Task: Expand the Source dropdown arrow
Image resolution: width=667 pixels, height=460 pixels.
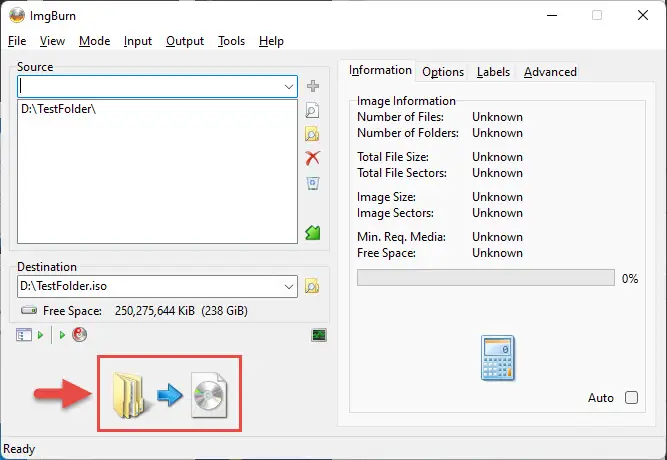Action: click(288, 87)
